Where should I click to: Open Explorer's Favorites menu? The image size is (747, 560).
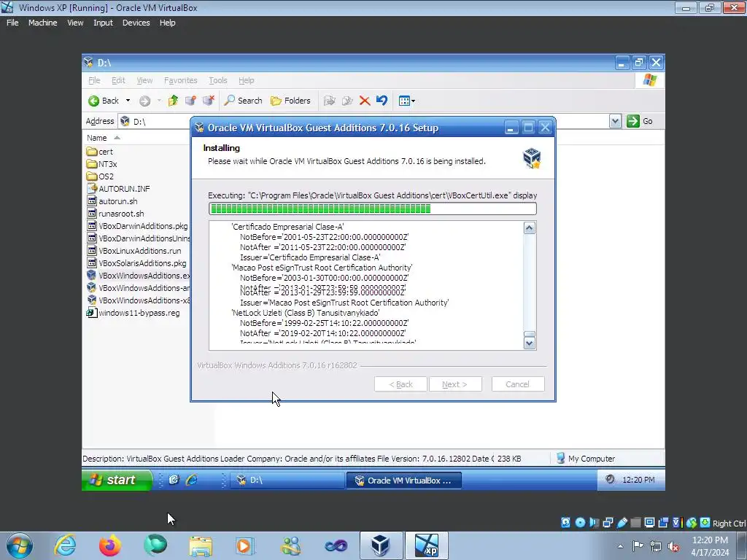[181, 80]
